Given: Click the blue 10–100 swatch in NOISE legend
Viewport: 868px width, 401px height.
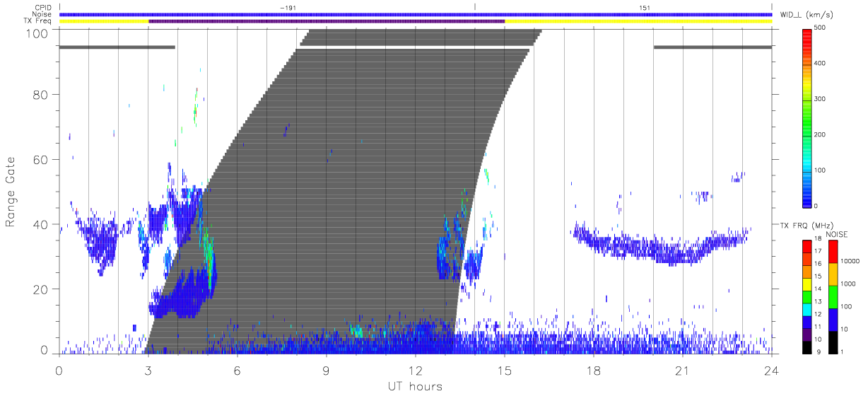Looking at the screenshot, I should [x=832, y=320].
